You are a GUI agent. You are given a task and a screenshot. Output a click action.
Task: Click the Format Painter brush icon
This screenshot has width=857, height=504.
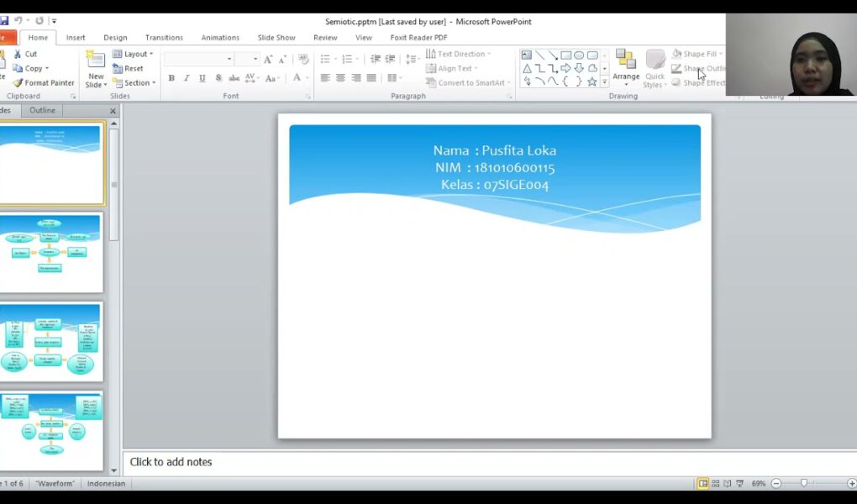tap(18, 83)
